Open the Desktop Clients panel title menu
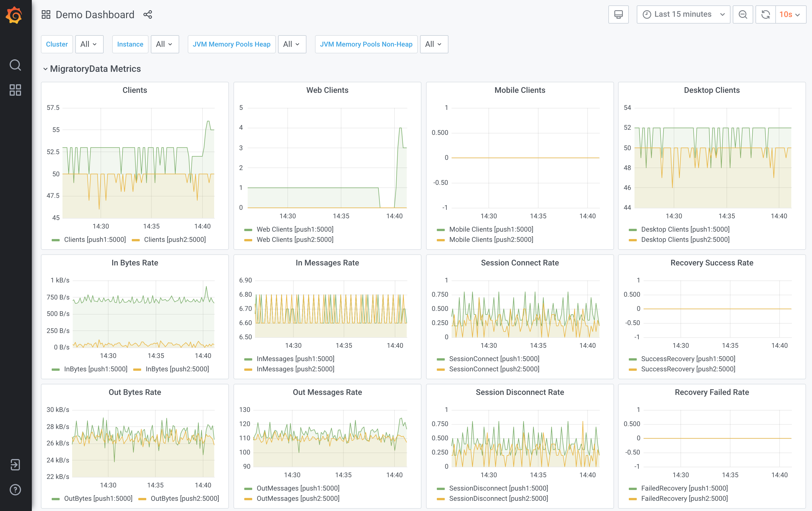Viewport: 812px width, 511px height. (711, 90)
